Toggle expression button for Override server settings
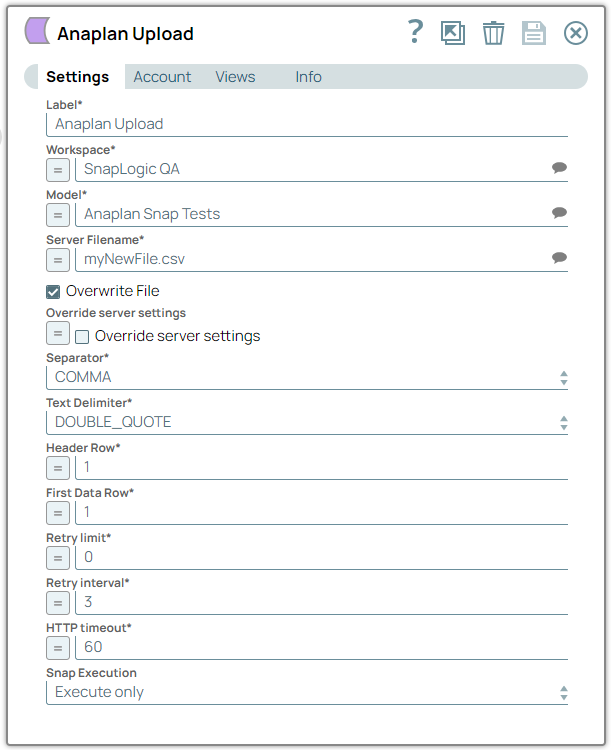Screen dimensions: 611x750 coord(58,333)
